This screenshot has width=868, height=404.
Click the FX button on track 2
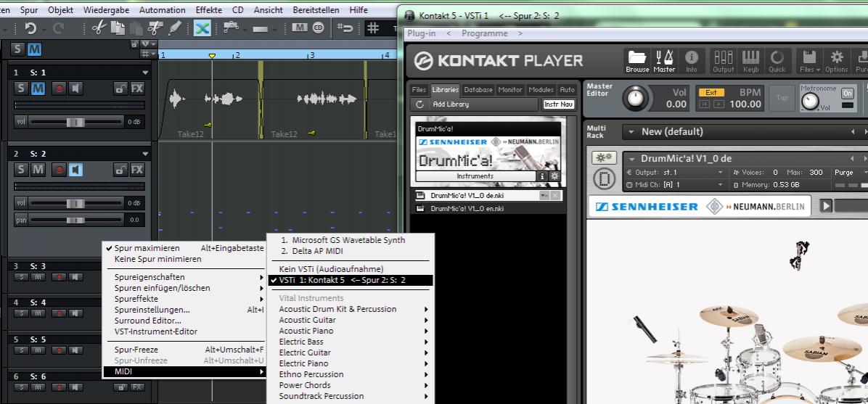[137, 169]
